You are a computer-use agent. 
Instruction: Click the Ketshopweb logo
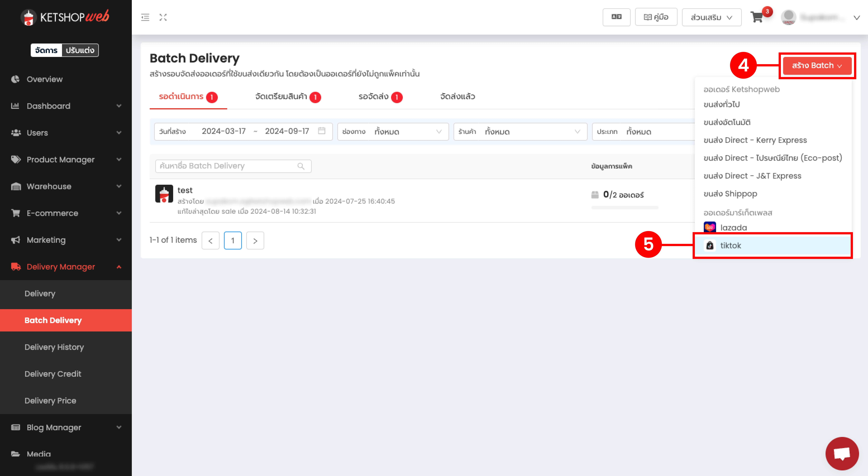pos(65,17)
